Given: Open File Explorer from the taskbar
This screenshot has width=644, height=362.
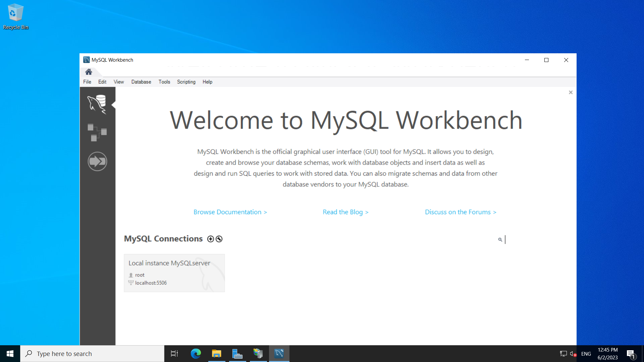Looking at the screenshot, I should [217, 354].
